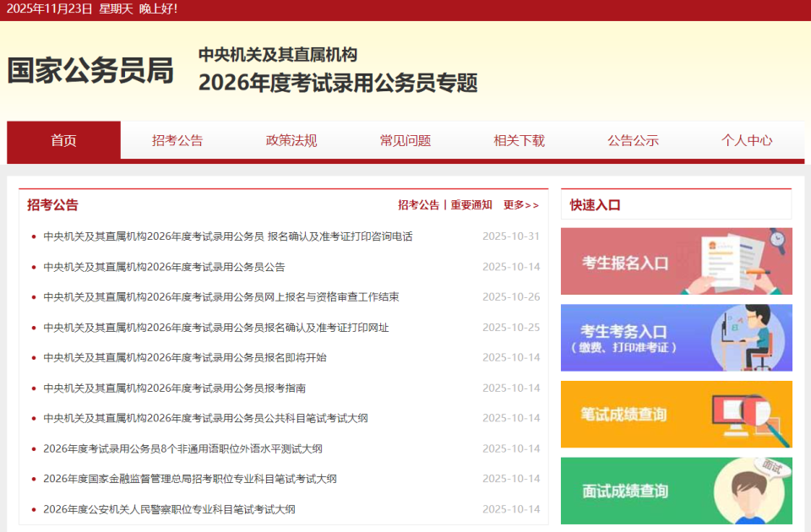
Task: Click the 公告公示 navigation item
Action: pos(632,141)
